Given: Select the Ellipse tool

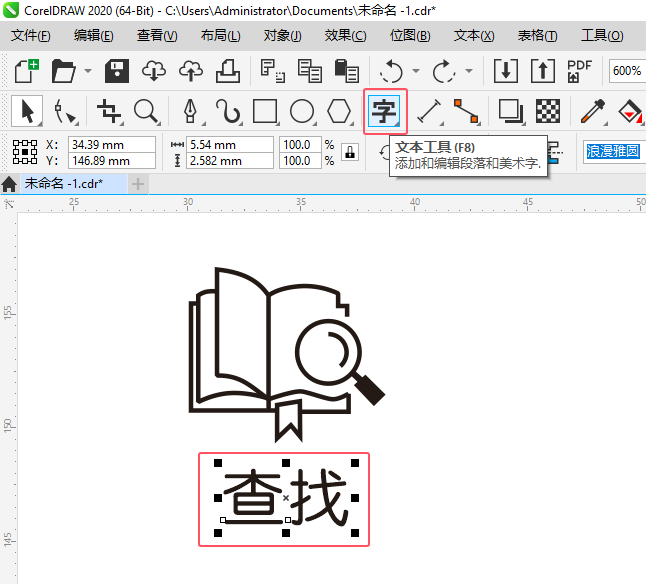Looking at the screenshot, I should point(302,111).
